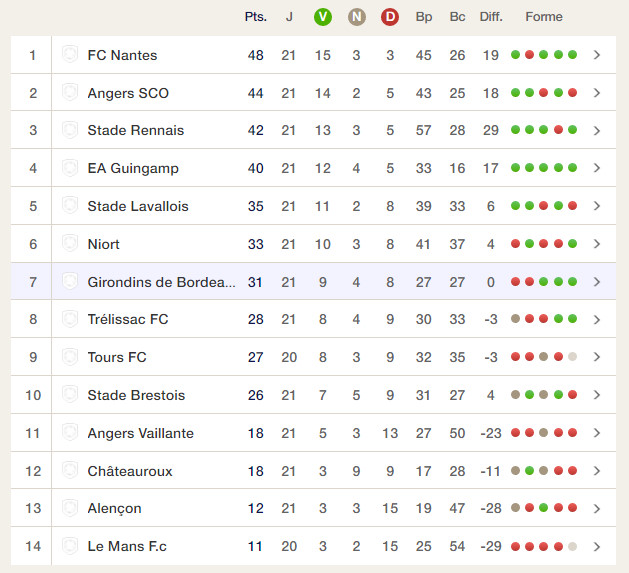Expand the FC Nantes row chevron
This screenshot has width=629, height=573.
coord(597,55)
